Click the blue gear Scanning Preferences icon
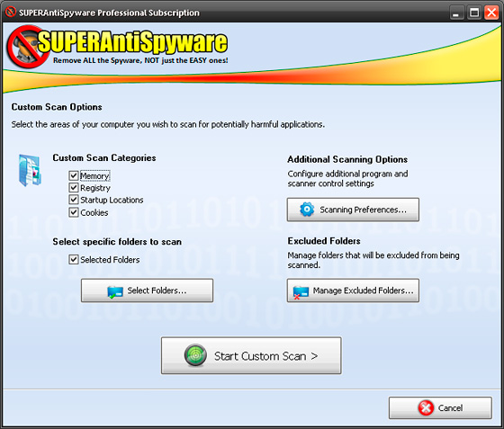This screenshot has width=504, height=429. click(x=307, y=210)
